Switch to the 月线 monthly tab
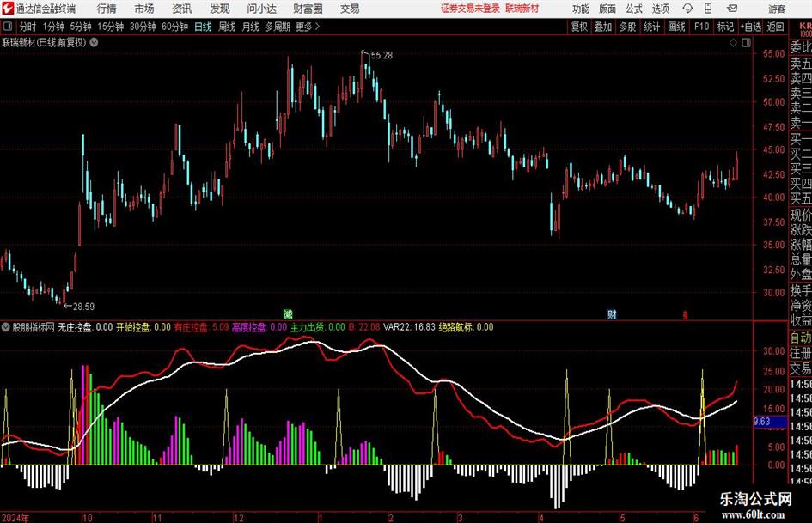Screen dimensions: 812x523 pos(251,27)
